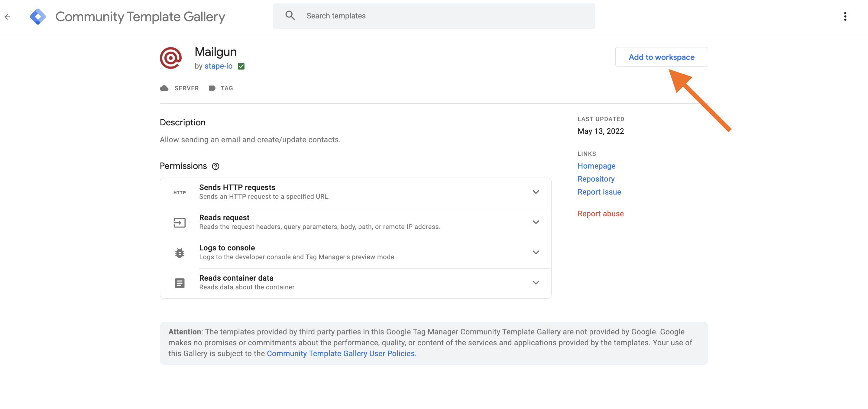868x409 pixels.
Task: Click the Description heading
Action: click(182, 123)
